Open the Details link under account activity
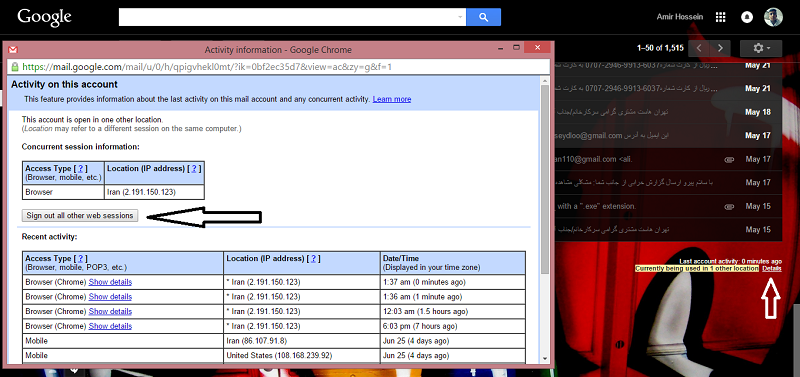Image resolution: width=800 pixels, height=377 pixels. click(x=771, y=268)
